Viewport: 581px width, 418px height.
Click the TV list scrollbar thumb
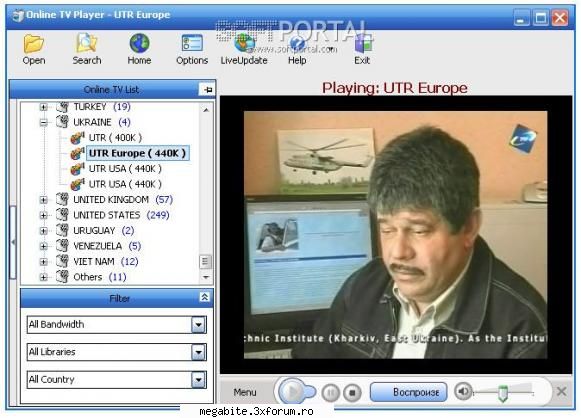tap(205, 262)
